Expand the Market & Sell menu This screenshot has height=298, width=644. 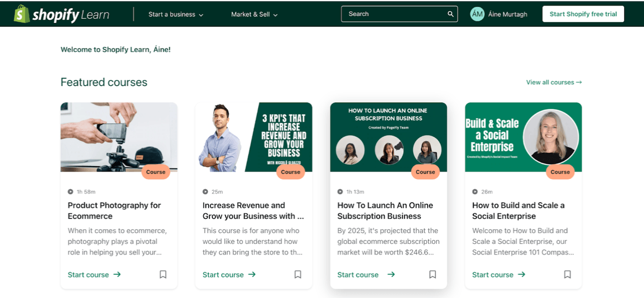pyautogui.click(x=254, y=14)
